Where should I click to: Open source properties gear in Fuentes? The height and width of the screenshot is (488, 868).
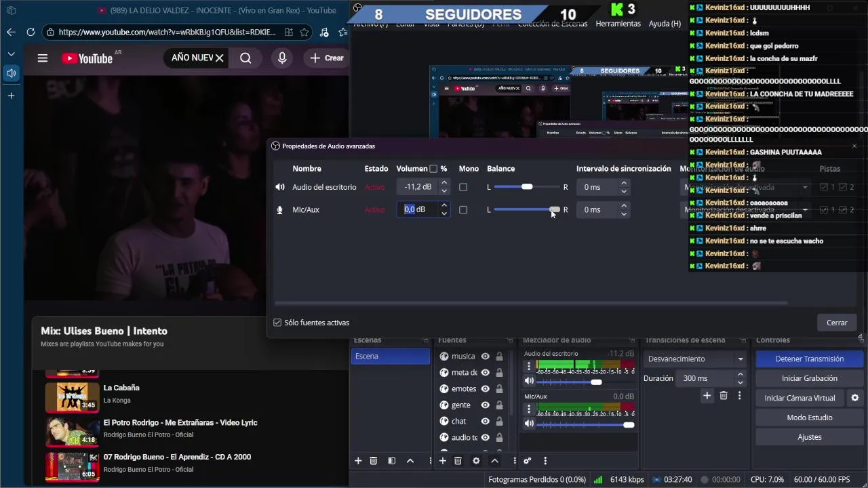pyautogui.click(x=476, y=461)
